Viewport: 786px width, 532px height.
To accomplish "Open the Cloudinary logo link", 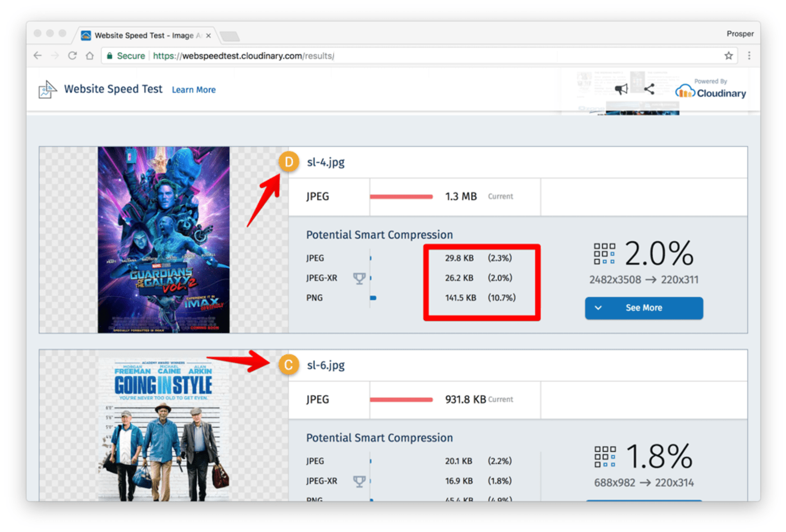I will point(711,90).
